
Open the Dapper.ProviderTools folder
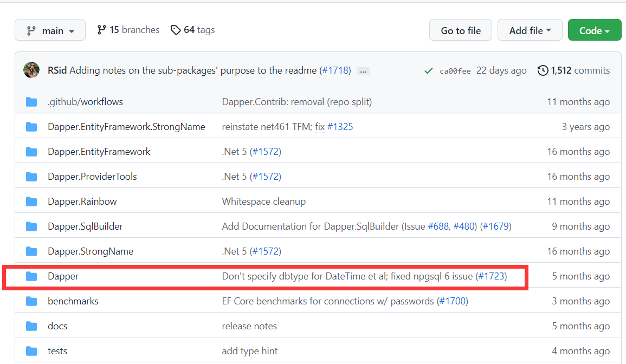(92, 177)
